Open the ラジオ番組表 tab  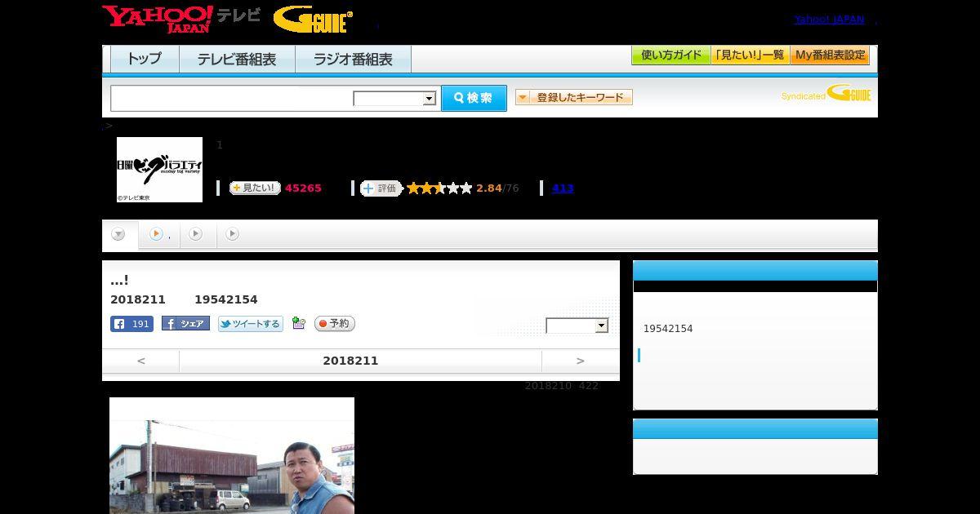coord(353,60)
